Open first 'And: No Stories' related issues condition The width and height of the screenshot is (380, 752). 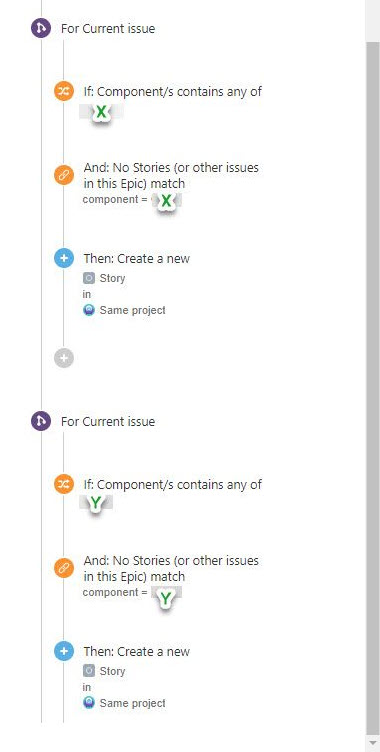pos(171,176)
